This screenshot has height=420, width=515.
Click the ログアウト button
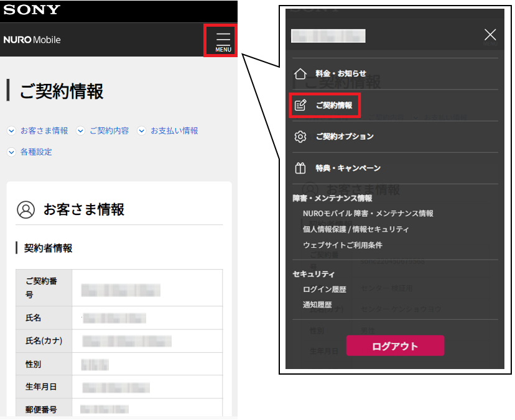395,345
